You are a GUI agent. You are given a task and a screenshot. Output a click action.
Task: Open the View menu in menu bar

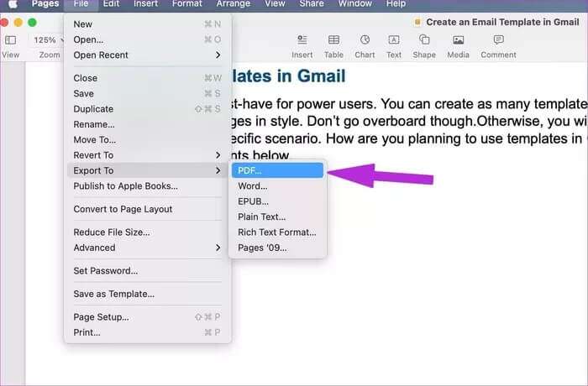[275, 4]
